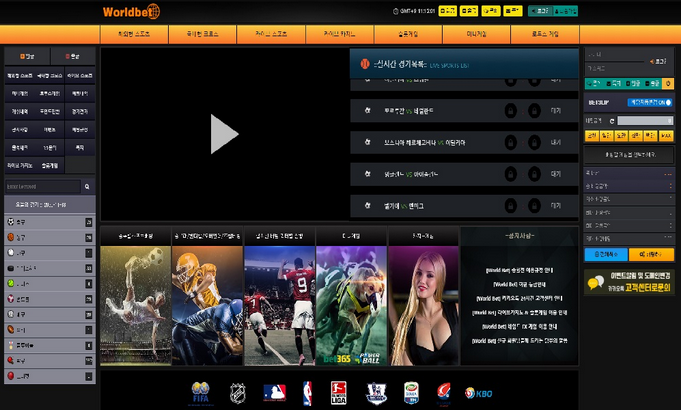Click the blue button at the bottom of the bet slip
Screen dimensions: 682x411
tap(606, 254)
